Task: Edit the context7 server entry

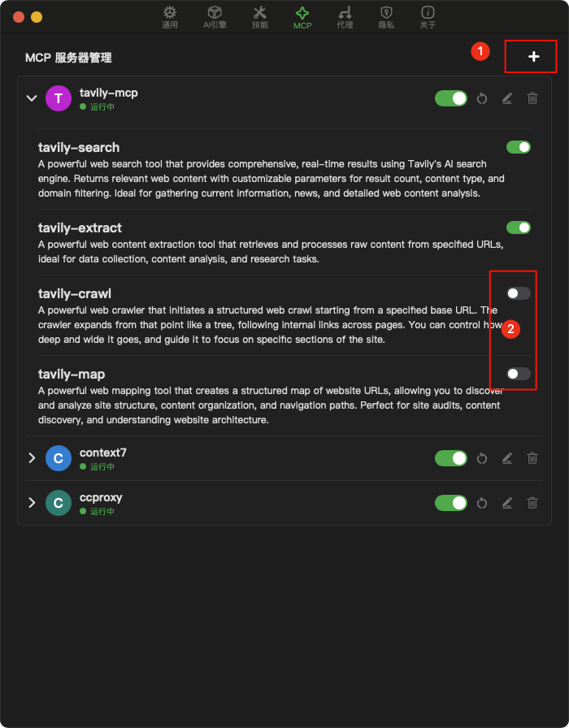Action: [x=506, y=458]
